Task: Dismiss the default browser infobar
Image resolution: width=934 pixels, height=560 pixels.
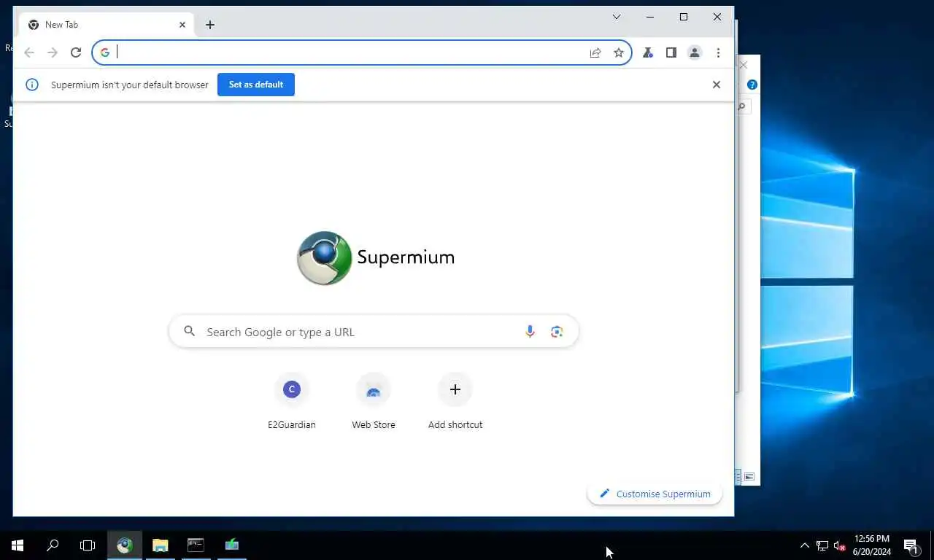Action: click(x=717, y=85)
